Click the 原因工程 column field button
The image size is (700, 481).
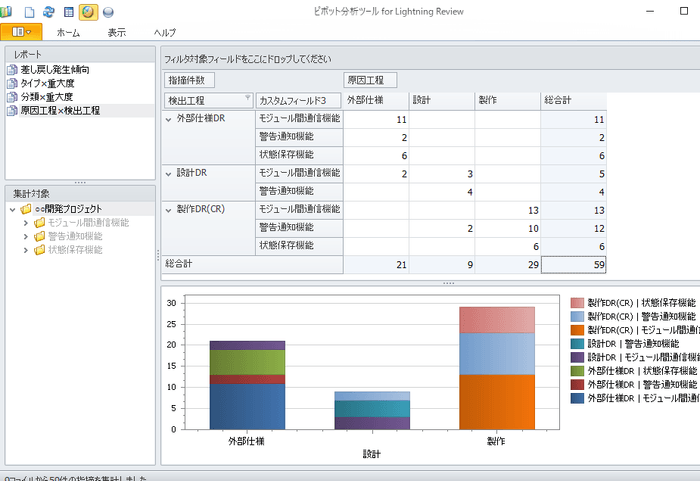click(x=370, y=80)
